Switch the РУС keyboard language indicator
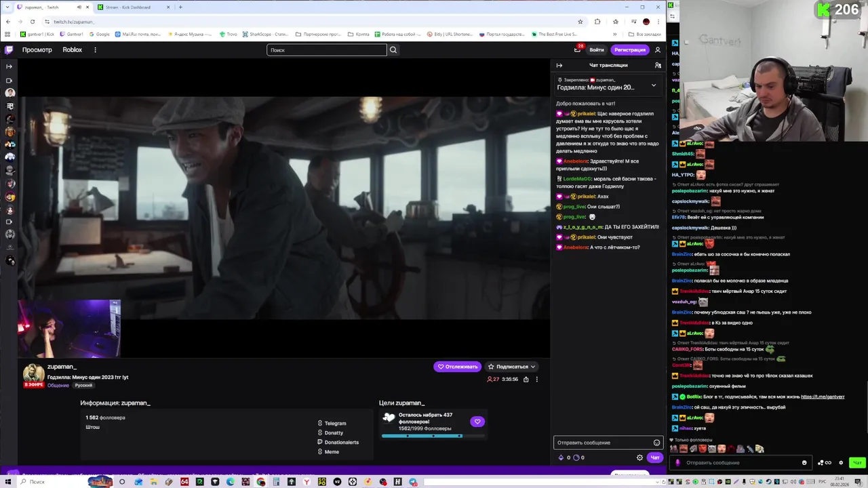This screenshot has height=488, width=868. (x=824, y=482)
